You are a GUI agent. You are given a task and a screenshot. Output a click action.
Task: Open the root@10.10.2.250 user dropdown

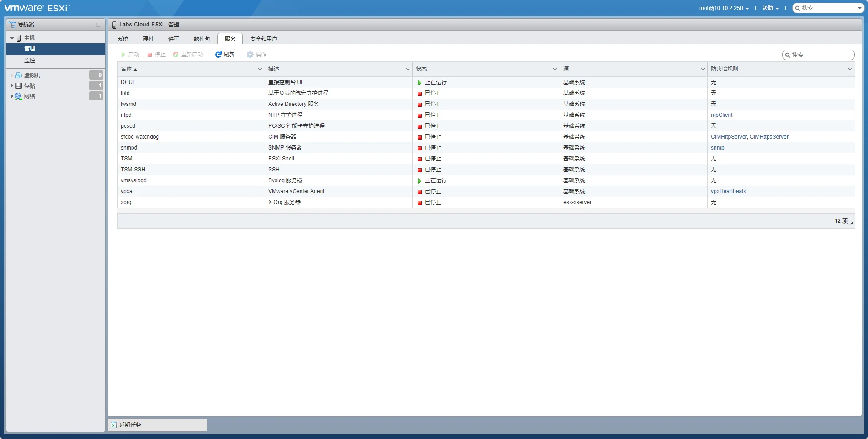(724, 8)
